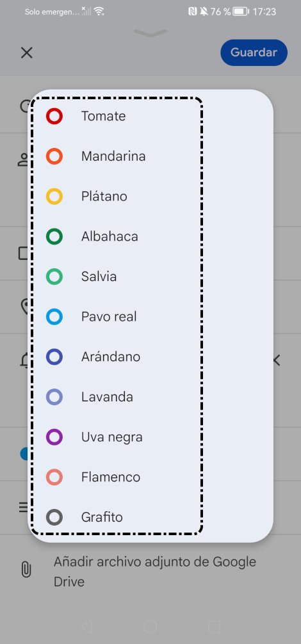Tap the Salvia option label
Viewport: 301px width, 644px height.
click(99, 277)
